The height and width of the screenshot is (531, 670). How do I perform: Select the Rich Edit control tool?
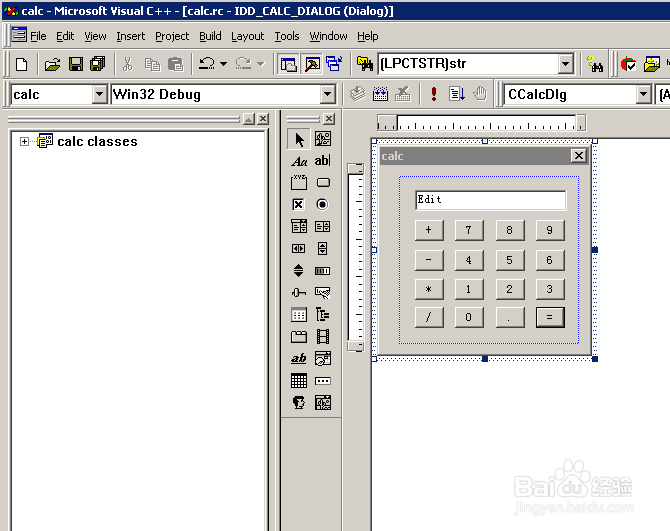[x=299, y=358]
